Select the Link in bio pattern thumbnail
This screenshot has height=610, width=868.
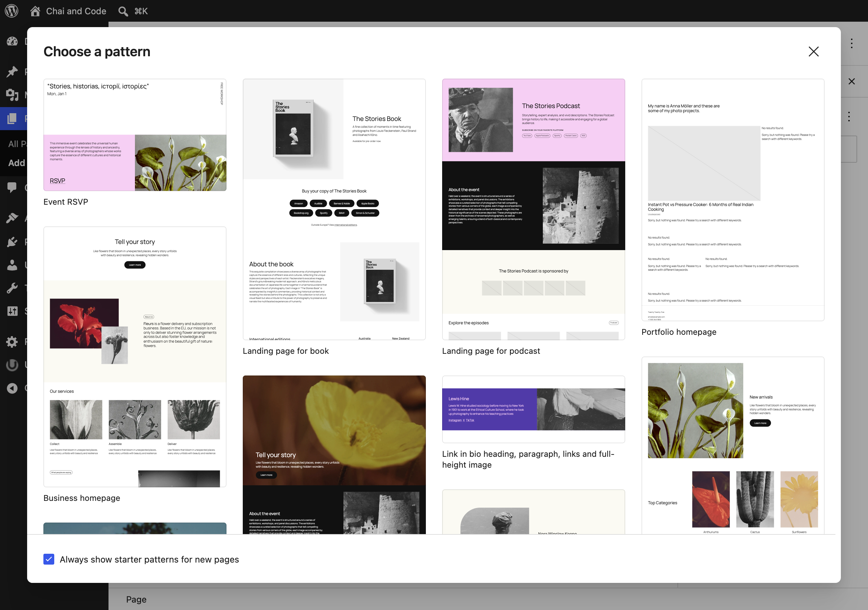point(533,409)
